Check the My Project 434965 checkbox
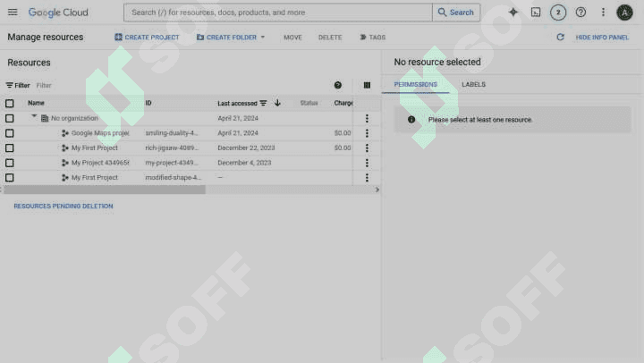 [10, 163]
